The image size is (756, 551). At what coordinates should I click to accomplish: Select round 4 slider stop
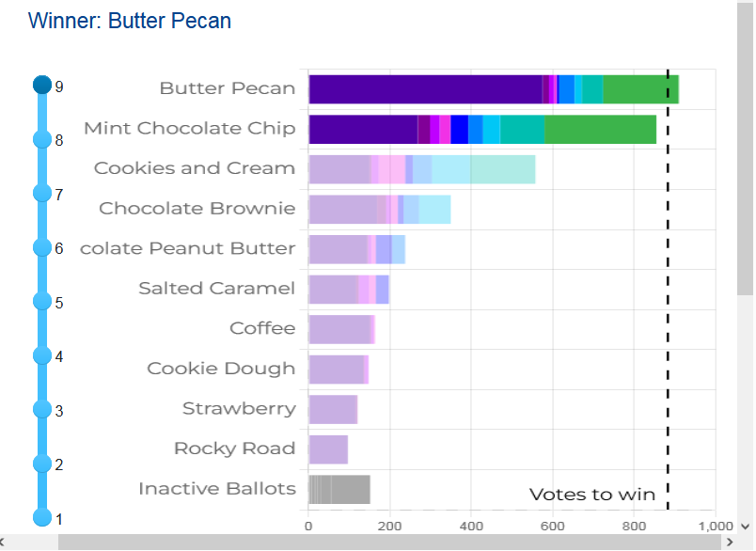tap(42, 355)
